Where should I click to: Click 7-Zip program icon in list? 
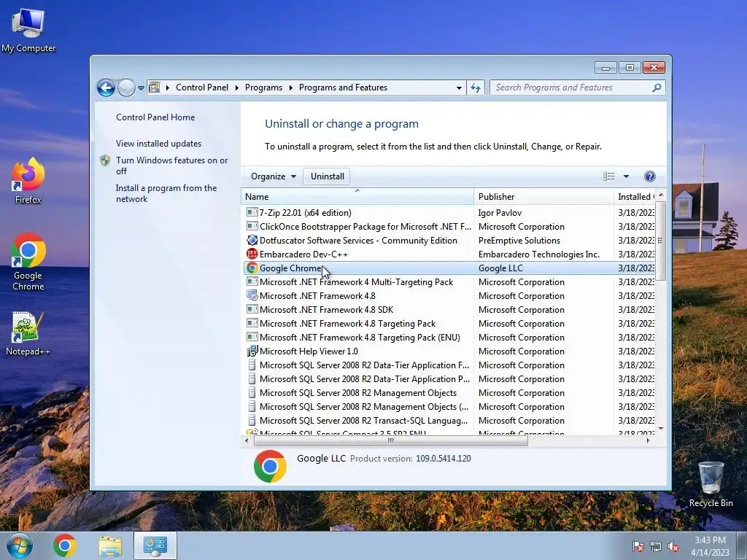pyautogui.click(x=252, y=212)
